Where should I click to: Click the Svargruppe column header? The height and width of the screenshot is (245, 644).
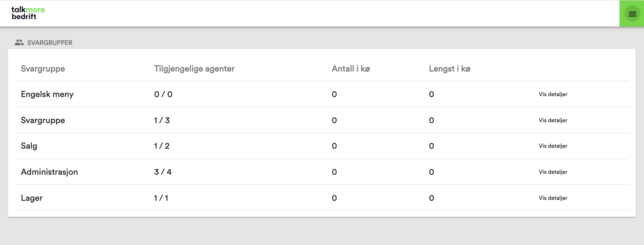point(43,69)
